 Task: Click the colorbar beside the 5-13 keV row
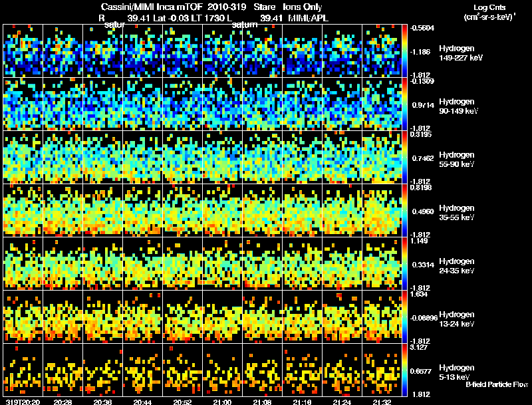pos(404,370)
